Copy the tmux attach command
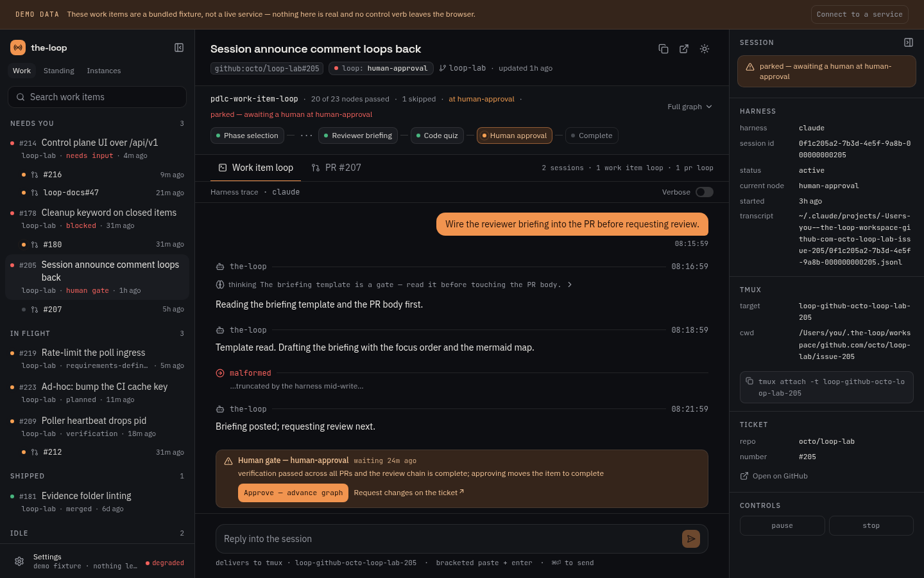Screen dimensions: 924x578 point(826,387)
